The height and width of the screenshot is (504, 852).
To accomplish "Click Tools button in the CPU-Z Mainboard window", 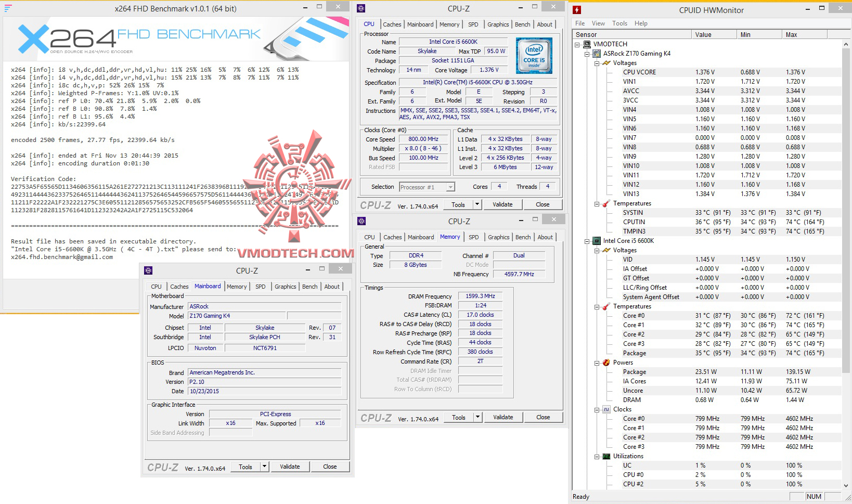I will [x=246, y=467].
